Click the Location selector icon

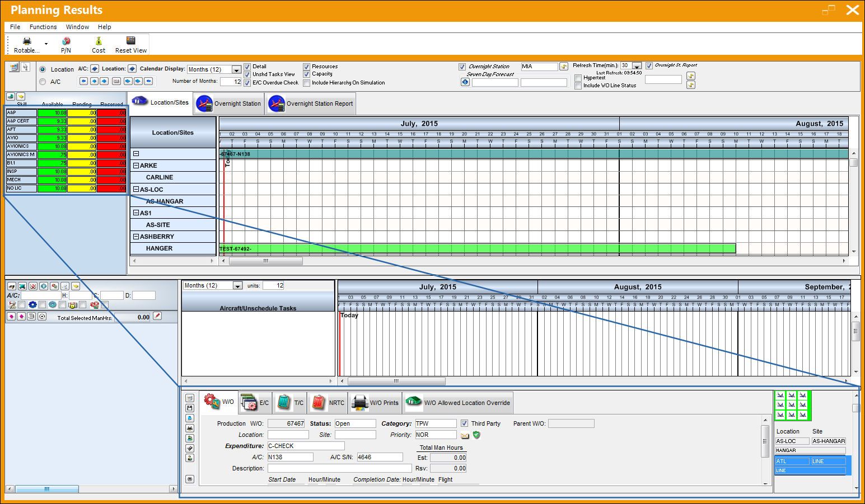(x=132, y=69)
